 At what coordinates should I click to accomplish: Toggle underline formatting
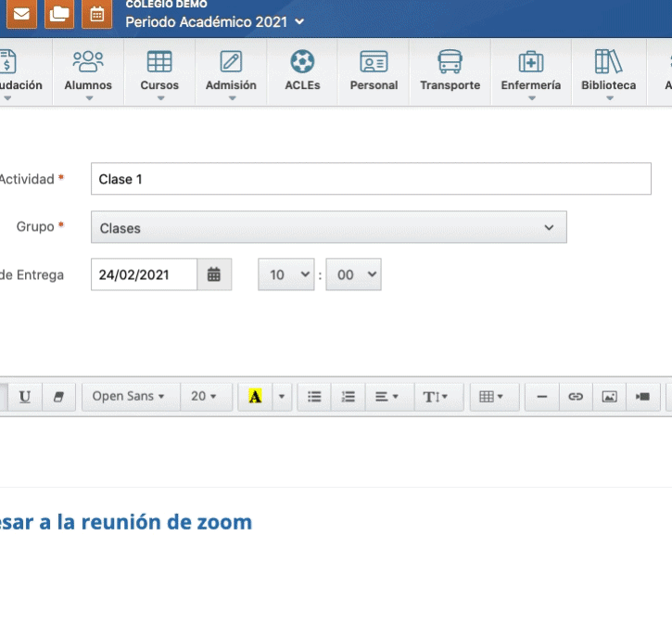25,396
